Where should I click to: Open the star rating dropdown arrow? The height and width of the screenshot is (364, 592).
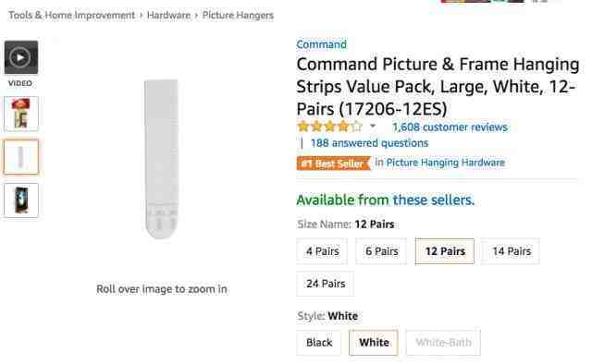[373, 126]
